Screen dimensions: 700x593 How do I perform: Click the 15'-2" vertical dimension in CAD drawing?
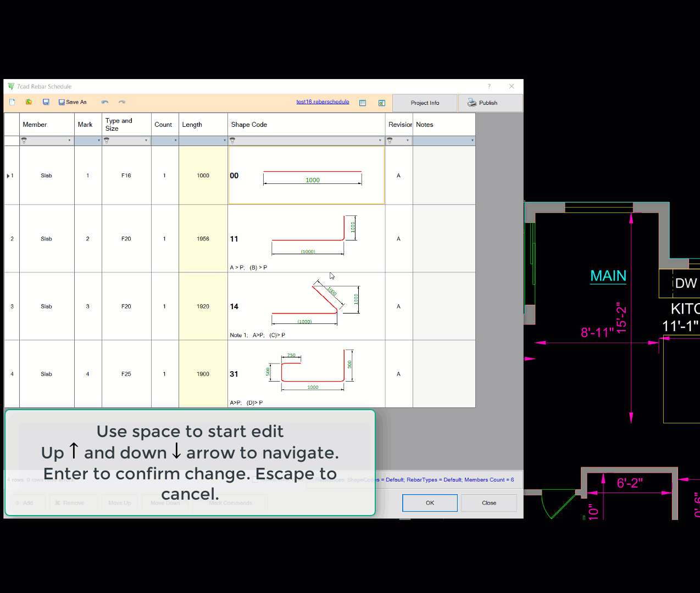pos(621,318)
